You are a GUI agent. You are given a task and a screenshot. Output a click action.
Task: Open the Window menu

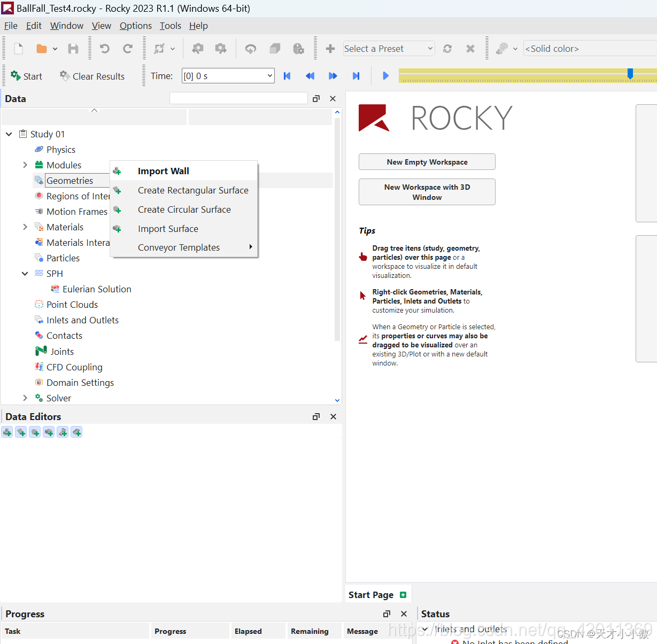67,26
